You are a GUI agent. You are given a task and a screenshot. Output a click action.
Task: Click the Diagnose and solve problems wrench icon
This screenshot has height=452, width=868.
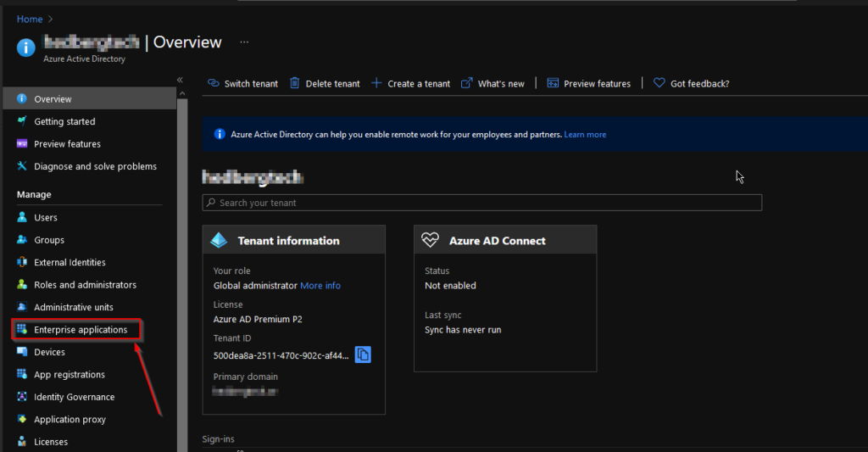click(x=21, y=165)
